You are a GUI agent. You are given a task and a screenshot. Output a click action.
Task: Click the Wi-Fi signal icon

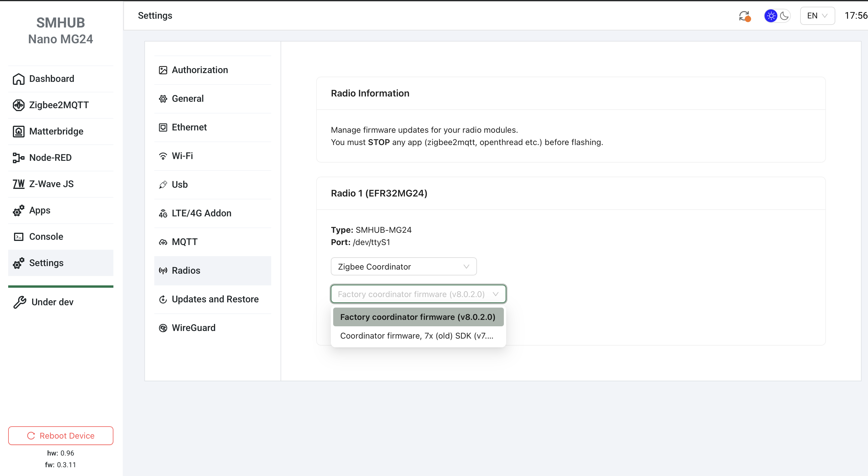tap(163, 156)
